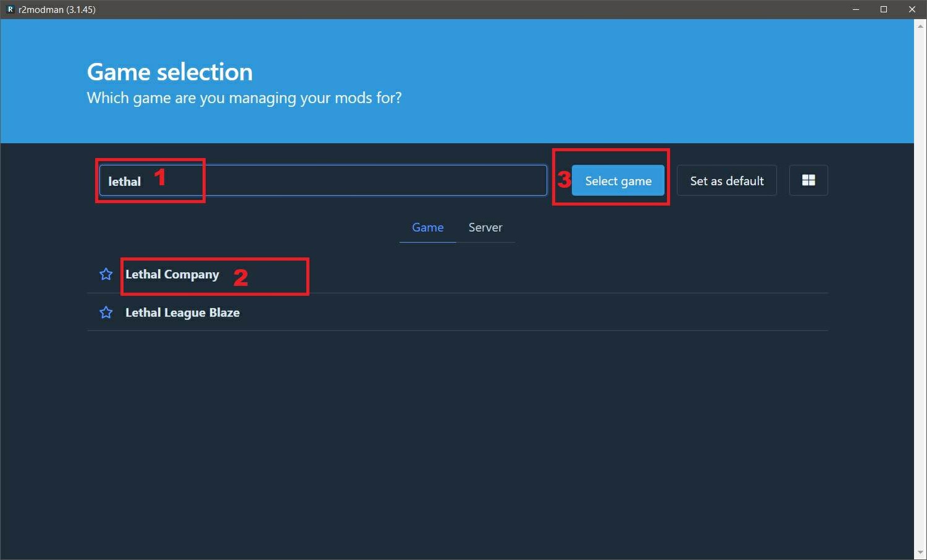The height and width of the screenshot is (560, 927).
Task: Favorite Lethal Company with the star icon
Action: (x=106, y=274)
